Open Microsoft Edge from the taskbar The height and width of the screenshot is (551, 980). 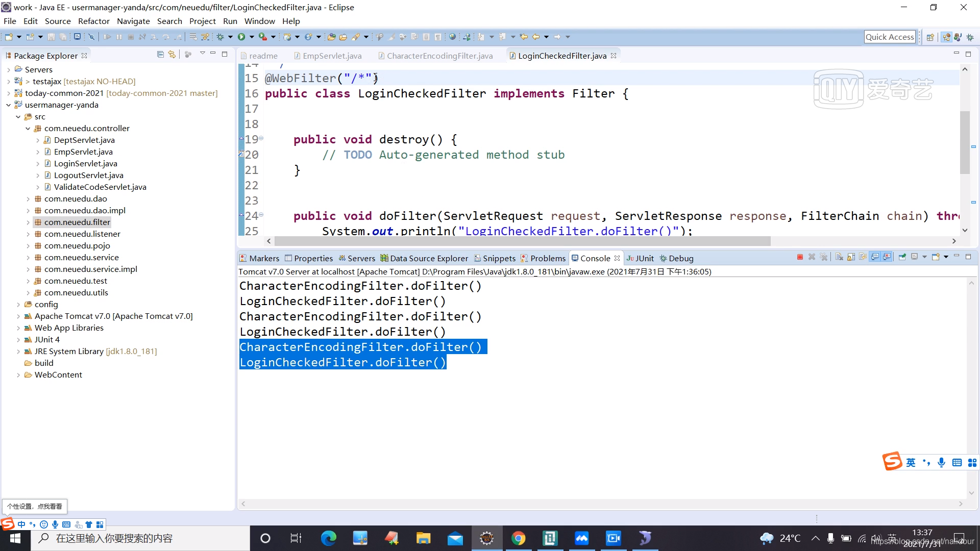click(x=328, y=538)
